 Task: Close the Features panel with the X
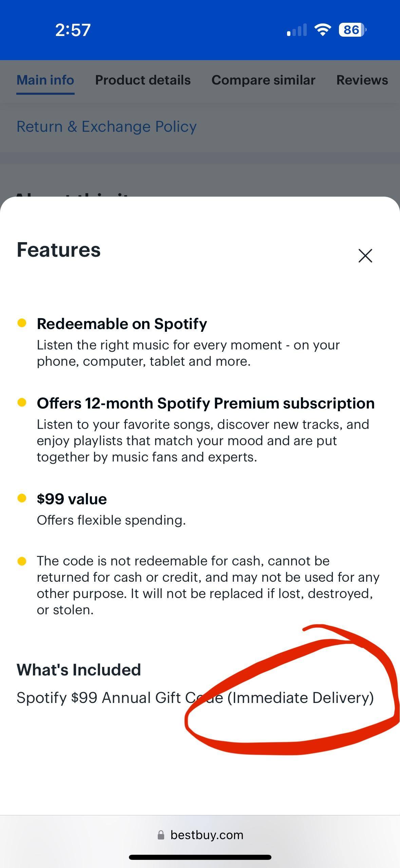(365, 256)
